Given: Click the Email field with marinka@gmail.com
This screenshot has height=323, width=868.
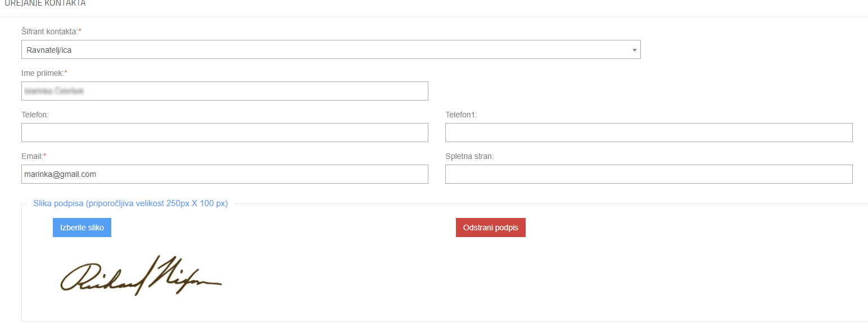Looking at the screenshot, I should pos(225,174).
